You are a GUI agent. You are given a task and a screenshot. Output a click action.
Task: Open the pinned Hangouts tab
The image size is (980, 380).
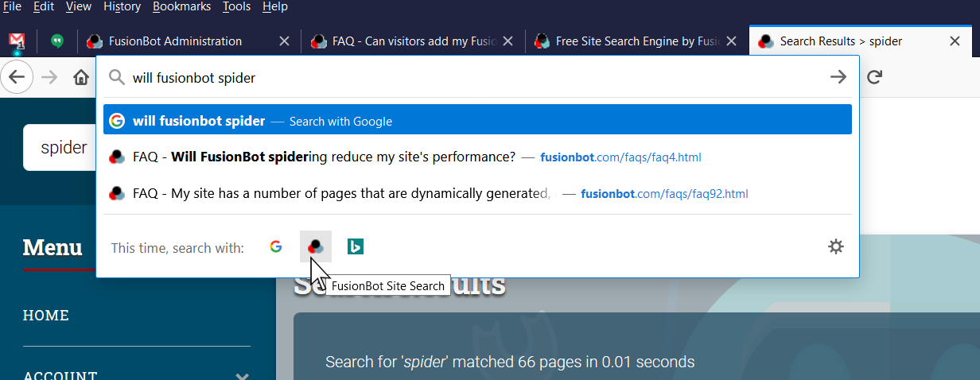tap(57, 41)
